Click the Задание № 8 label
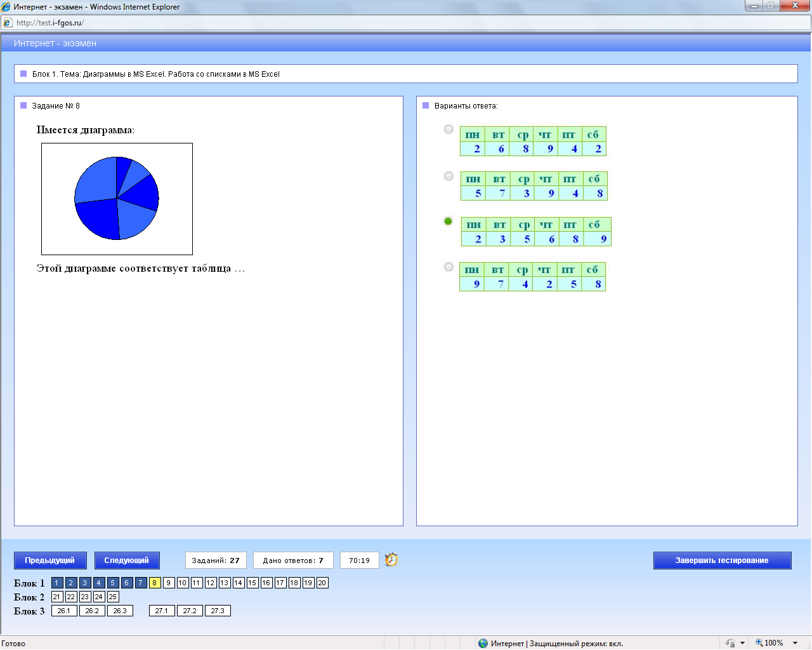Screen dimensions: 812x650 tap(56, 106)
